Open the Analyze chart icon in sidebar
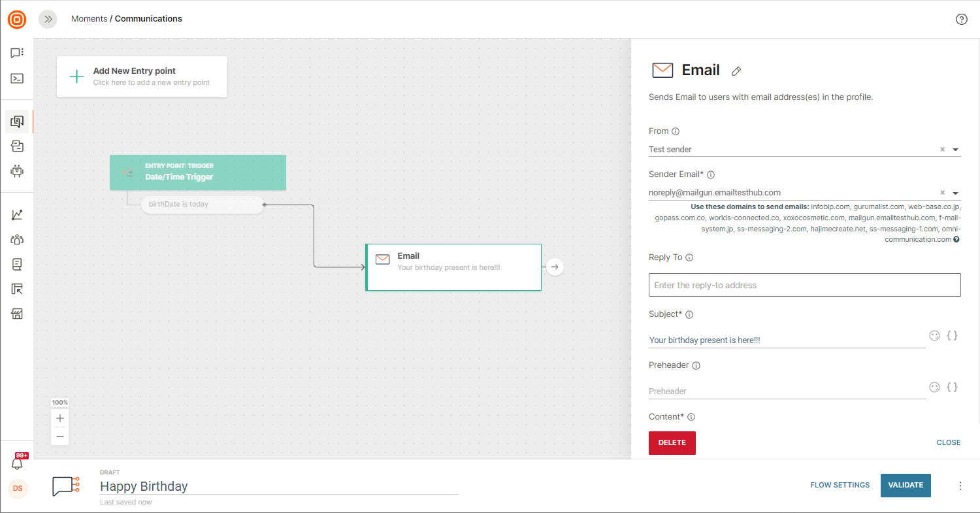This screenshot has width=980, height=513. [x=17, y=215]
